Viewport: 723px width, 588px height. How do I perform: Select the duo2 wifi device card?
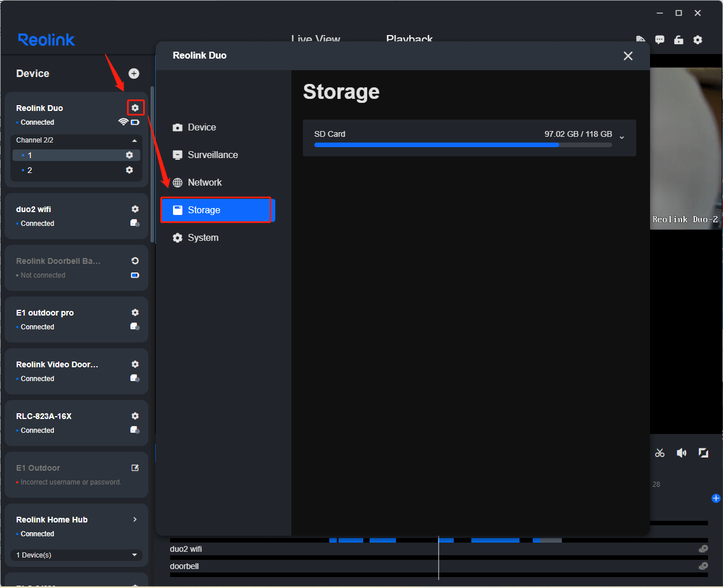point(76,216)
